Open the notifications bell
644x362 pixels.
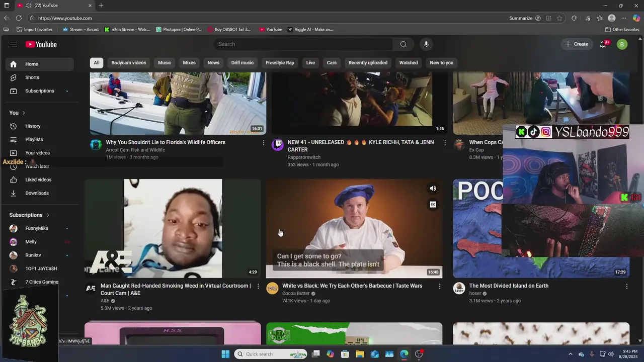[x=603, y=44]
